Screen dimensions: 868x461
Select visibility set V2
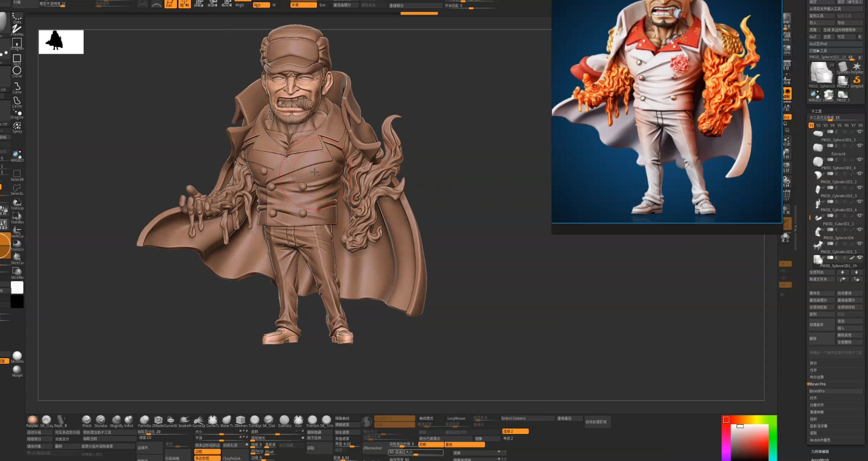pos(819,125)
